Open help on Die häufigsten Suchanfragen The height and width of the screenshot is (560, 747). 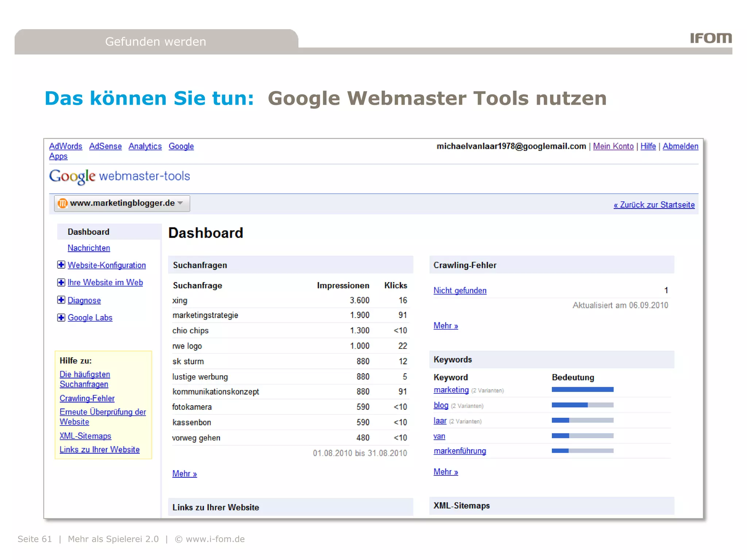tap(85, 379)
